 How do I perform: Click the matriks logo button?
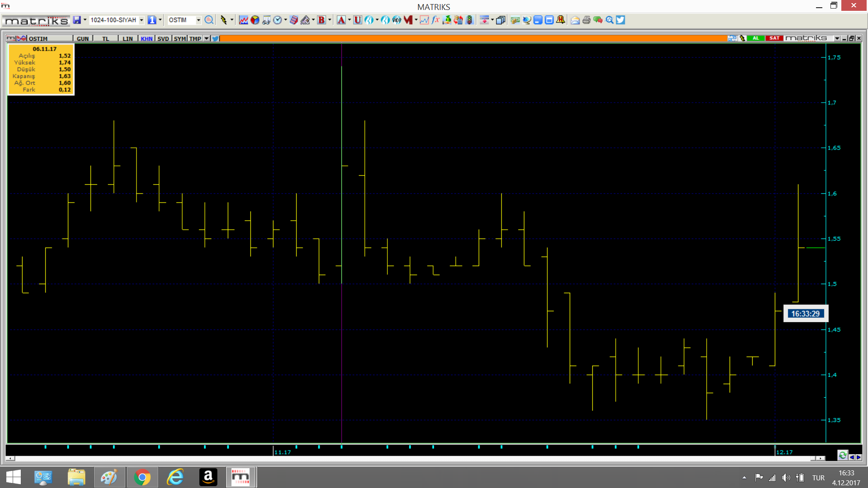tap(36, 20)
